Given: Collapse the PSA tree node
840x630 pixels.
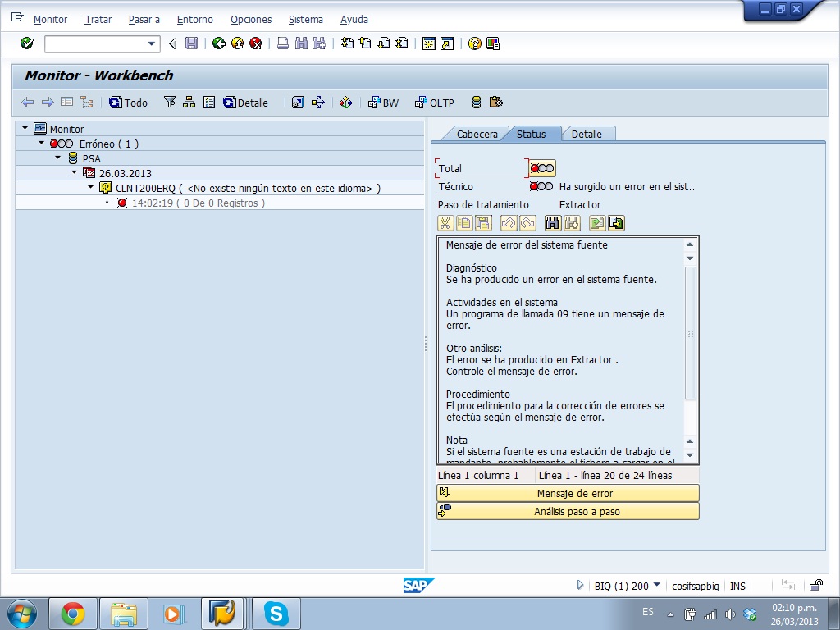Looking at the screenshot, I should pyautogui.click(x=58, y=157).
